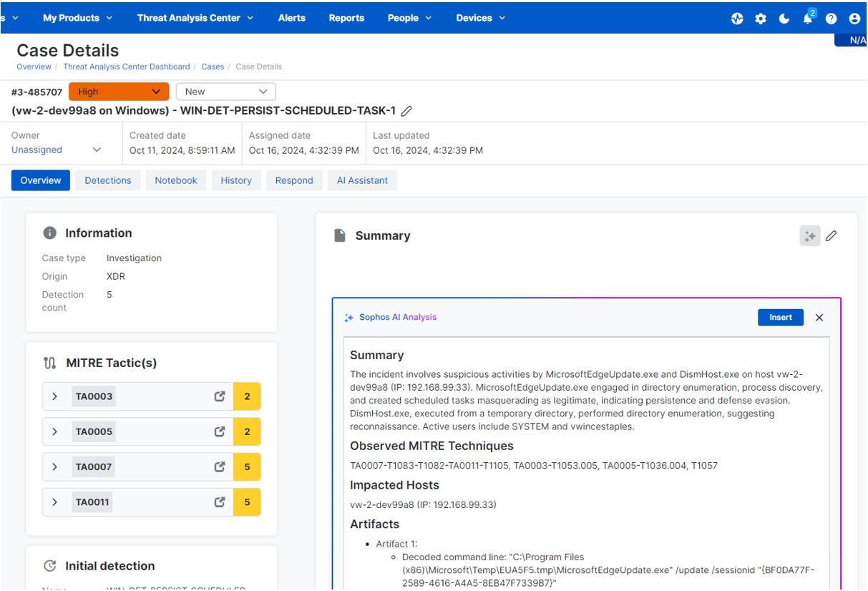Image resolution: width=868 pixels, height=591 pixels.
Task: Click the AI generate summary sparkle icon
Action: [810, 236]
